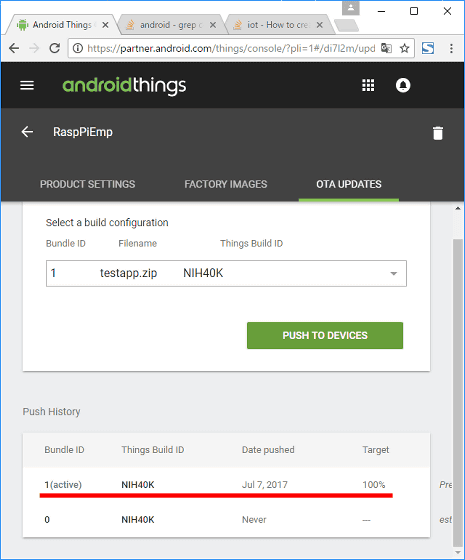Click the translate page icon
465x560 pixels.
(x=386, y=48)
